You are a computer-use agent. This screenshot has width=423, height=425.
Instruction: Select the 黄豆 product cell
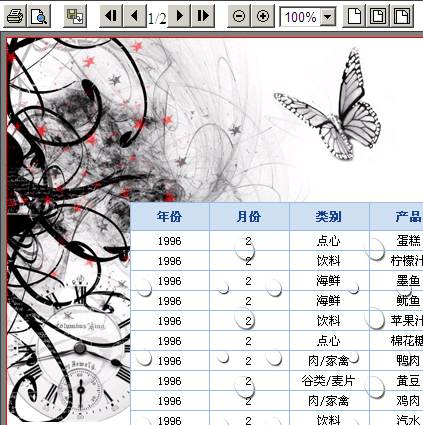click(x=396, y=380)
